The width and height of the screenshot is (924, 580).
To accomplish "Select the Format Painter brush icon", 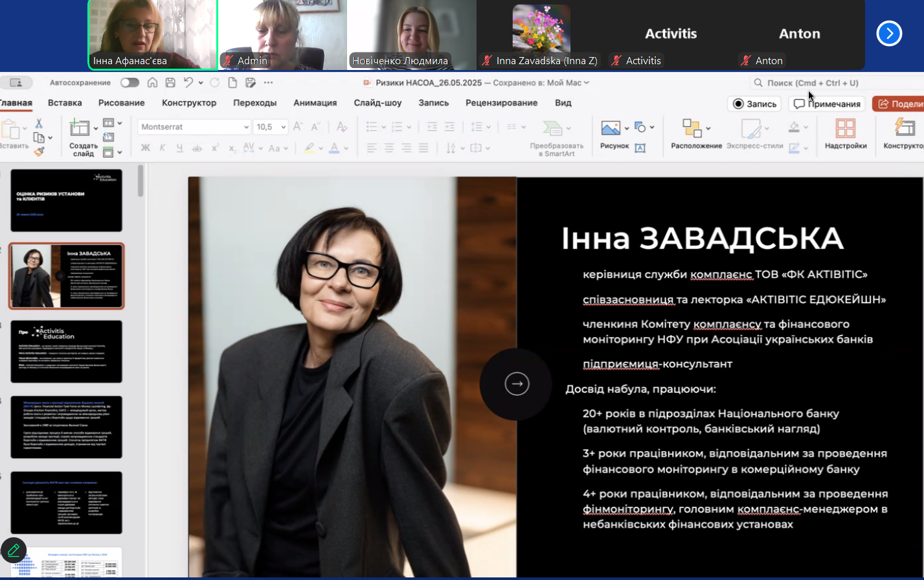I will coord(39,152).
